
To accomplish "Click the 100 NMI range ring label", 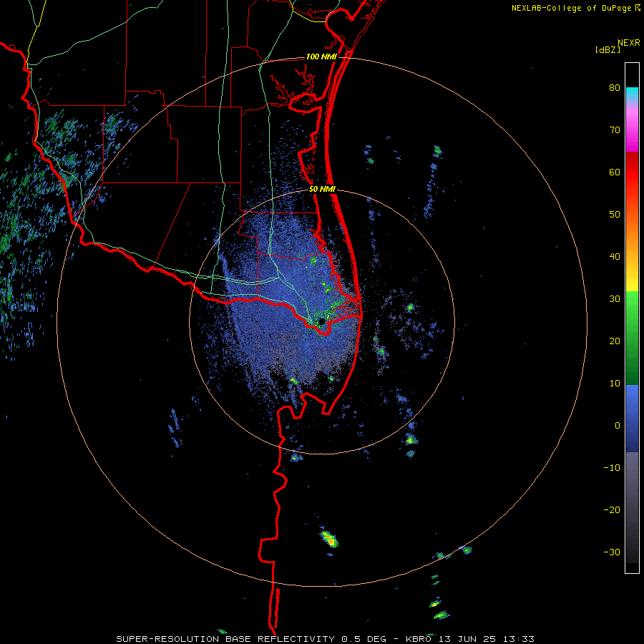I will [x=321, y=57].
